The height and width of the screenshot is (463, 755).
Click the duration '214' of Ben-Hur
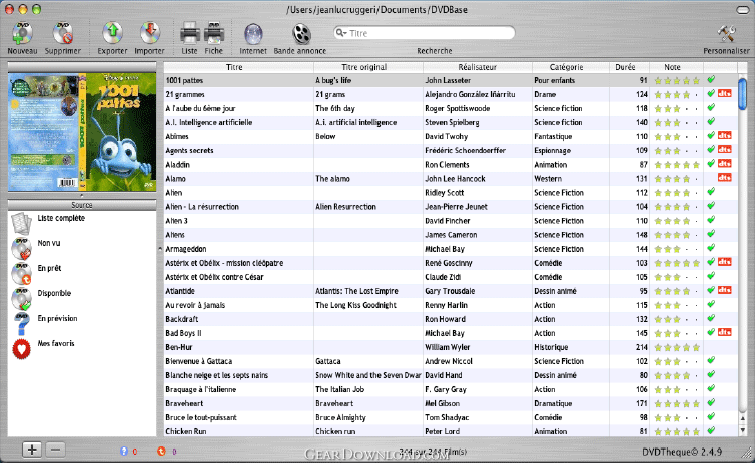pos(641,347)
